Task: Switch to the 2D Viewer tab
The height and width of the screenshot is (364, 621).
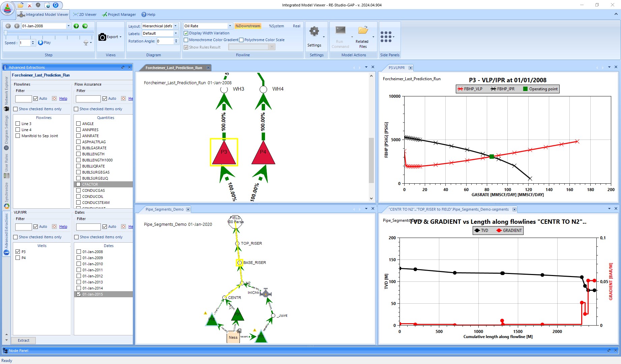Action: 85,14
